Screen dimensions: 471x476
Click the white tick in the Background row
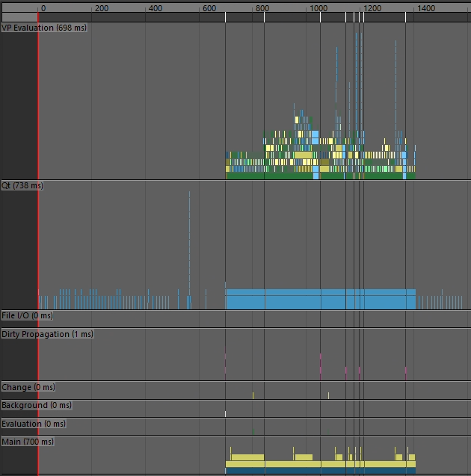pos(225,414)
